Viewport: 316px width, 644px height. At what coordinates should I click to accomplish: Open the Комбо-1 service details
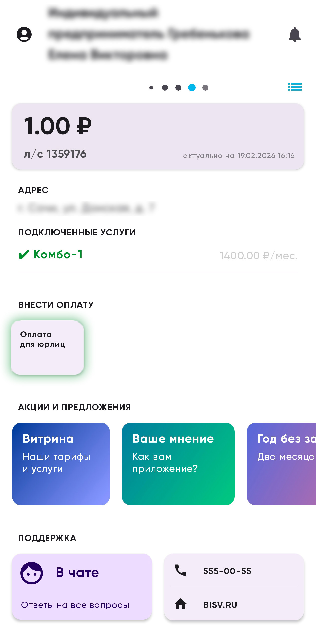click(58, 255)
